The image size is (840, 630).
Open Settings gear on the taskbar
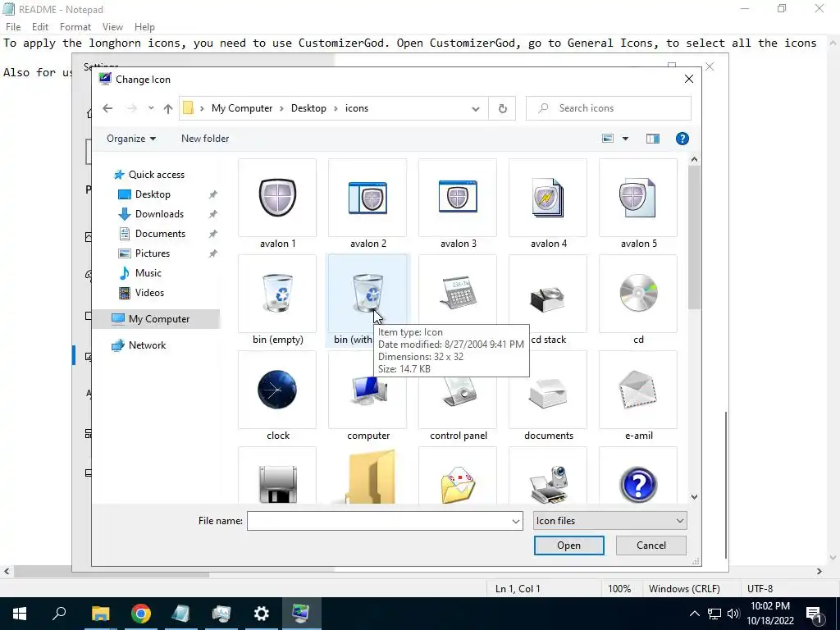tap(262, 614)
